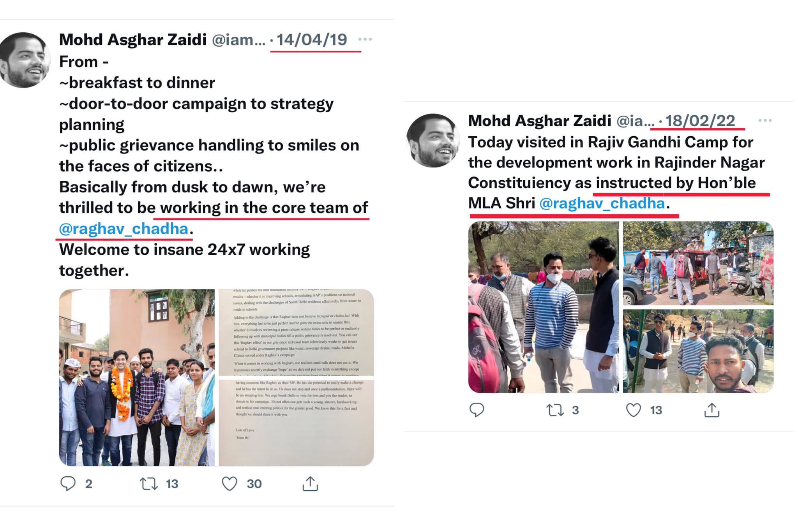Open more options on 18/02/22 tweet
798x532 pixels.
click(765, 121)
